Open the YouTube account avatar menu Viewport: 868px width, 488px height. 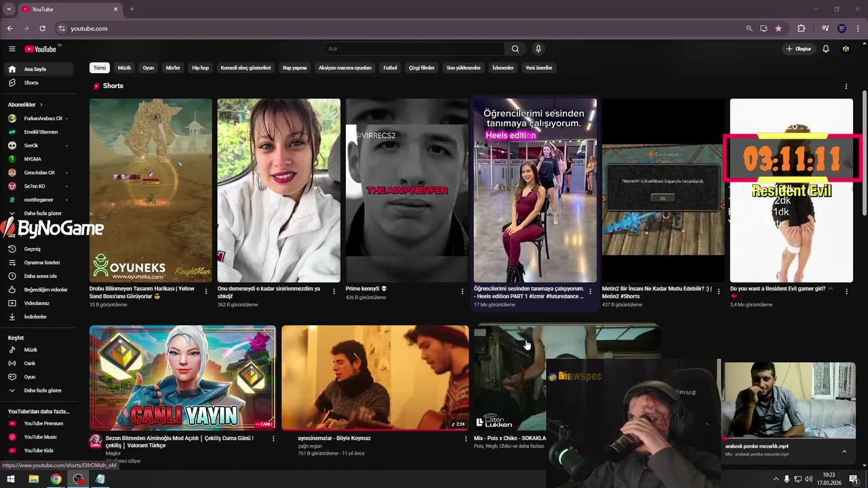[x=846, y=49]
